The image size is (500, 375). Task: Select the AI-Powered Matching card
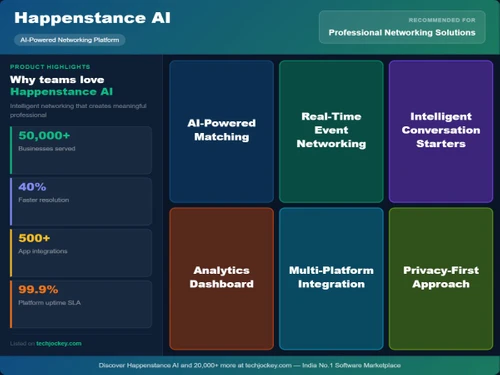(x=222, y=131)
